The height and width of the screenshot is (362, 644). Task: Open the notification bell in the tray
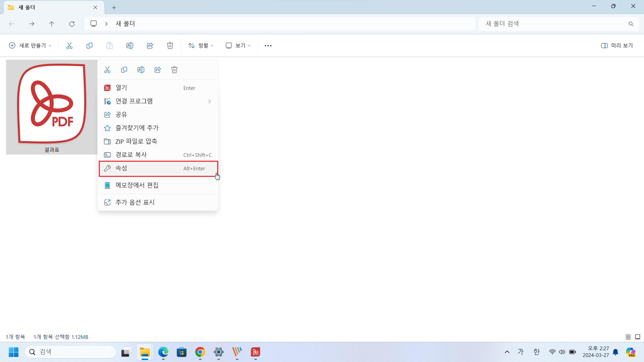[615, 352]
